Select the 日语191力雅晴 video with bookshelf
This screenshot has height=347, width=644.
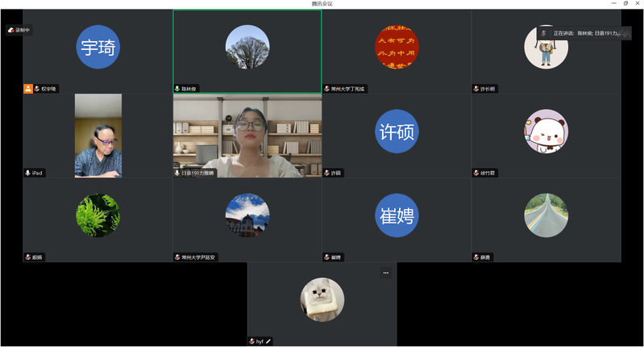click(247, 135)
